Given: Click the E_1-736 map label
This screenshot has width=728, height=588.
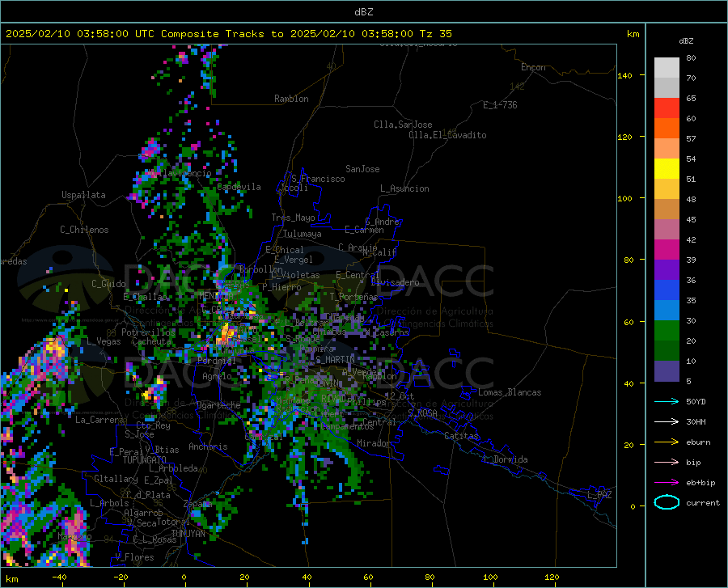Looking at the screenshot, I should tap(500, 105).
